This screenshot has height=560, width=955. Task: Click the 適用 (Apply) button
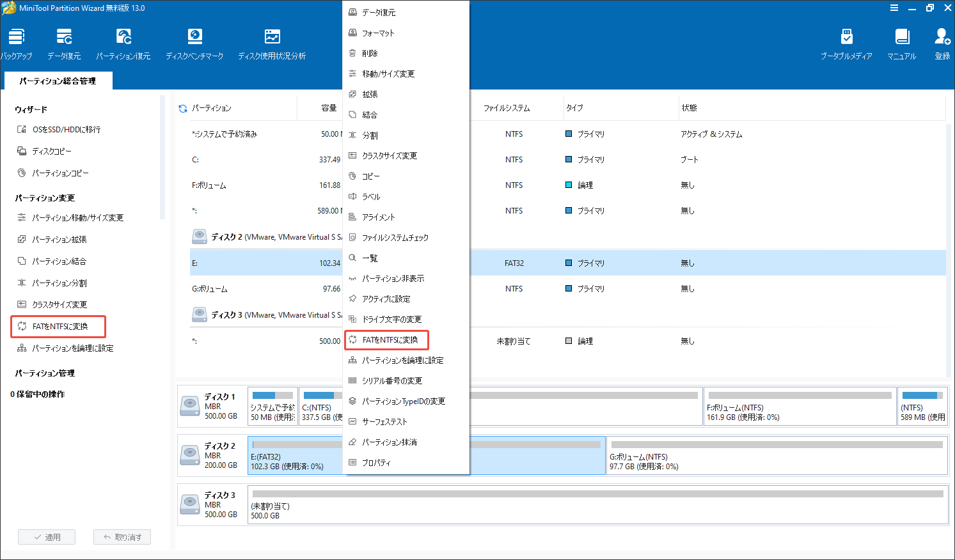point(46,537)
